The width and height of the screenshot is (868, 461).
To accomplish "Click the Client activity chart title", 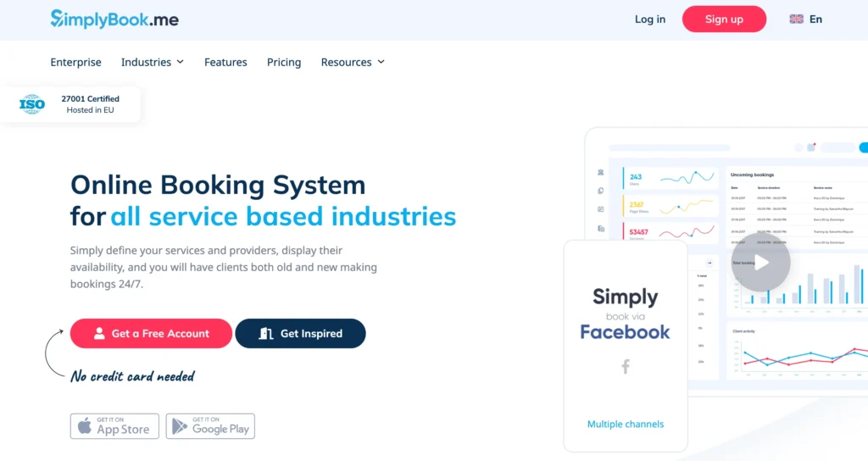I will coord(744,331).
